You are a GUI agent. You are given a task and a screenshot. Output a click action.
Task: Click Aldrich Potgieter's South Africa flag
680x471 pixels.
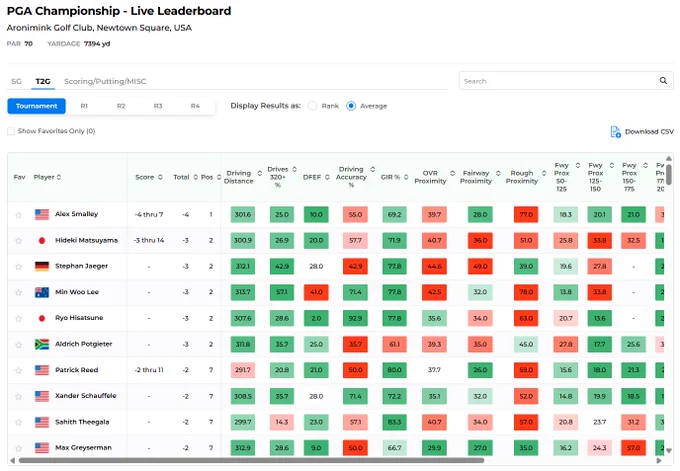[x=42, y=344]
